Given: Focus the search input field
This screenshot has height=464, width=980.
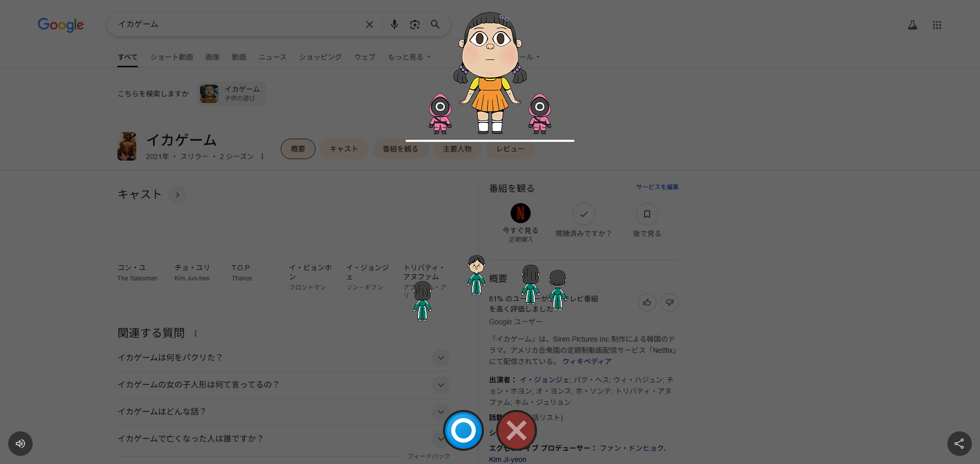Looking at the screenshot, I should [237, 24].
